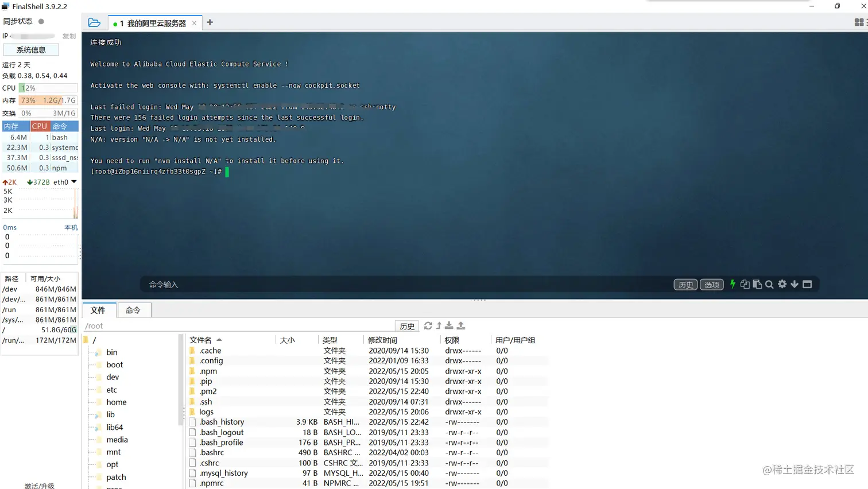Click the upload file icon
868x489 pixels.
point(460,326)
